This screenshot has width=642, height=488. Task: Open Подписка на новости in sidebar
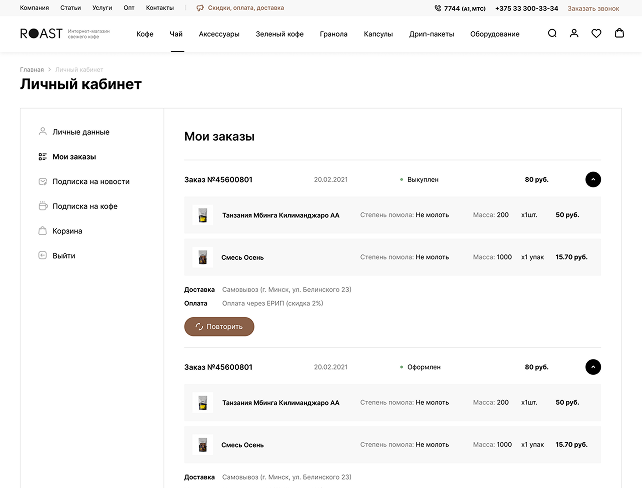coord(90,182)
